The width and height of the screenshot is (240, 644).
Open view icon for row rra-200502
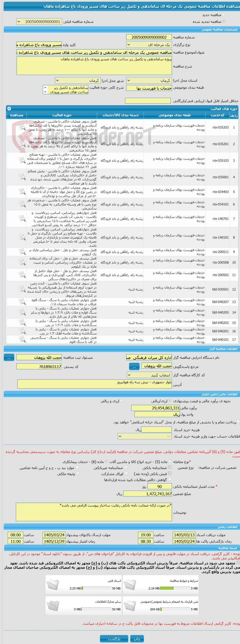click(22, 275)
